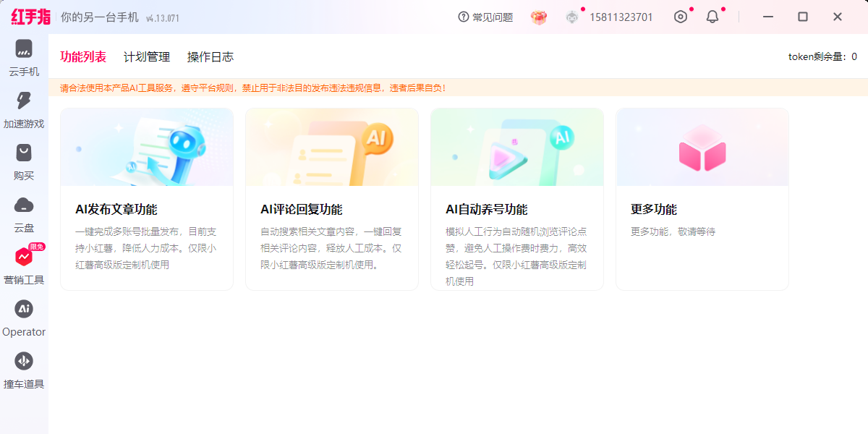Click description starting 模拟人工行为
Image resolution: width=868 pixels, height=434 pixels.
tap(516, 256)
